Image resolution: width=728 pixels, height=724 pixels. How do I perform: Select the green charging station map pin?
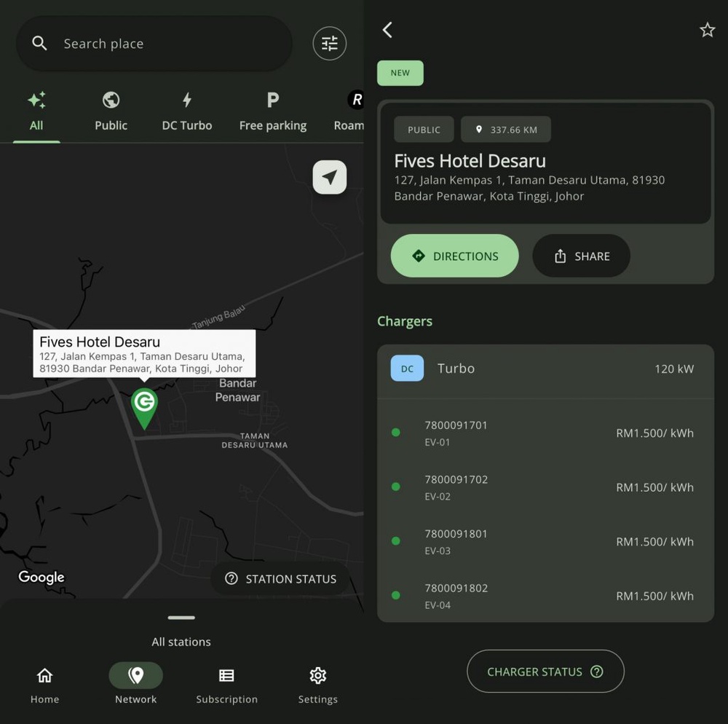click(x=144, y=409)
